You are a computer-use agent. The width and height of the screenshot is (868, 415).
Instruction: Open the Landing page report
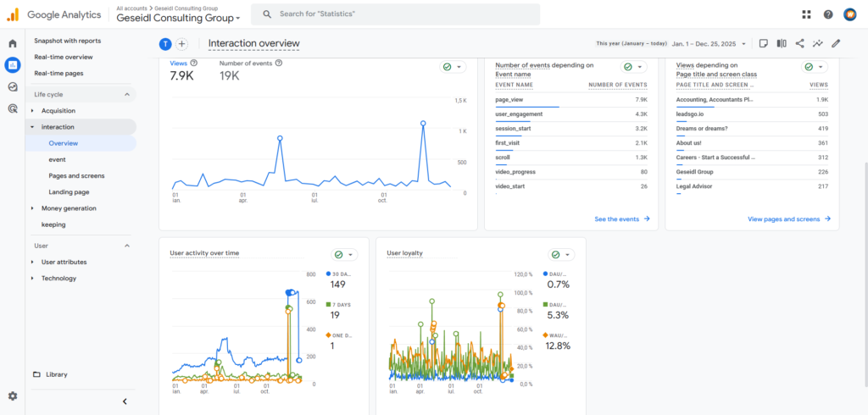tap(70, 192)
